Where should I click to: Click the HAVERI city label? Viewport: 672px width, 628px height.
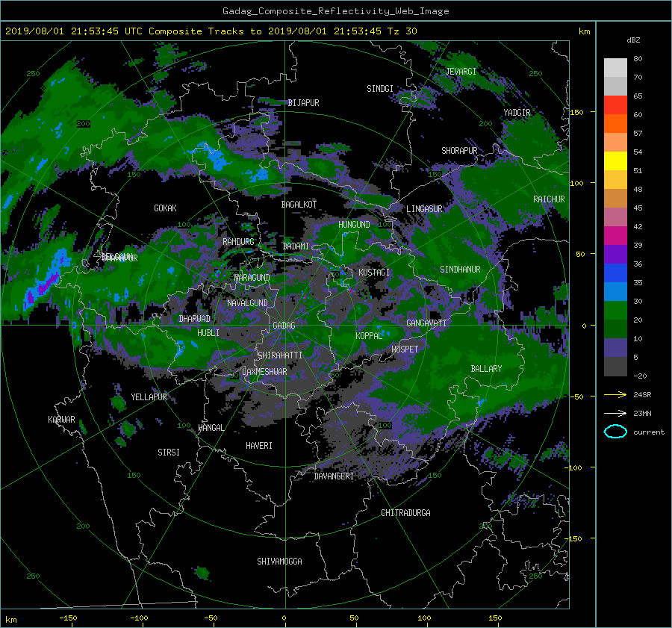[259, 446]
